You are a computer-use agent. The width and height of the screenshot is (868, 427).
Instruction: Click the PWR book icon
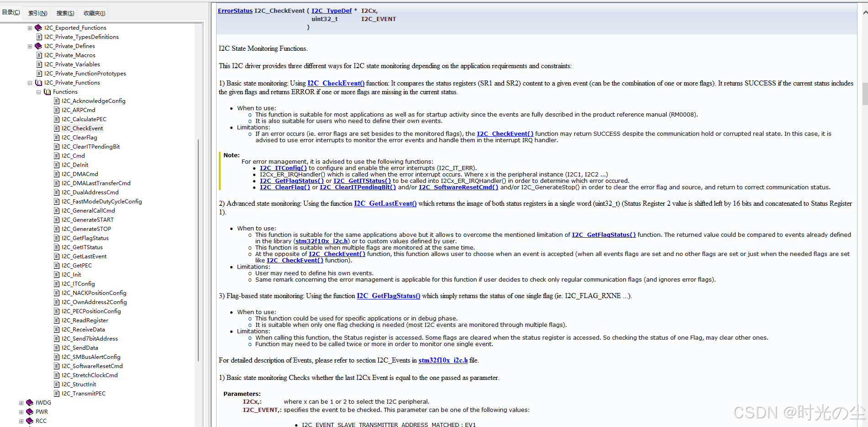[x=30, y=412]
